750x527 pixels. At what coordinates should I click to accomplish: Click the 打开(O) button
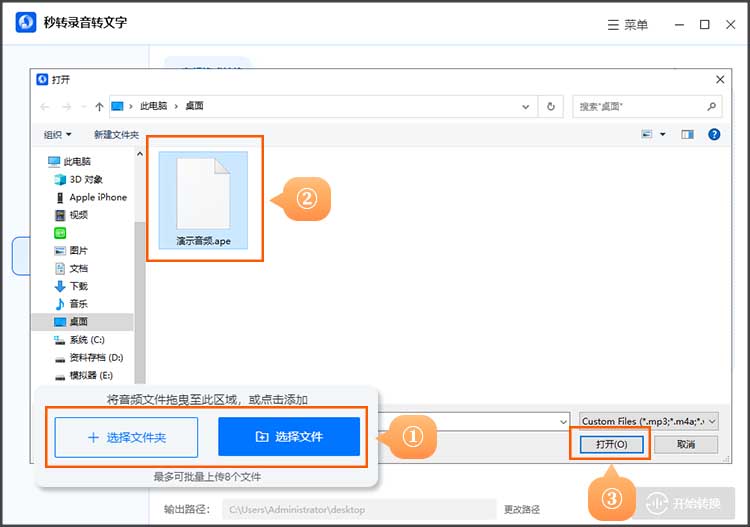point(610,444)
